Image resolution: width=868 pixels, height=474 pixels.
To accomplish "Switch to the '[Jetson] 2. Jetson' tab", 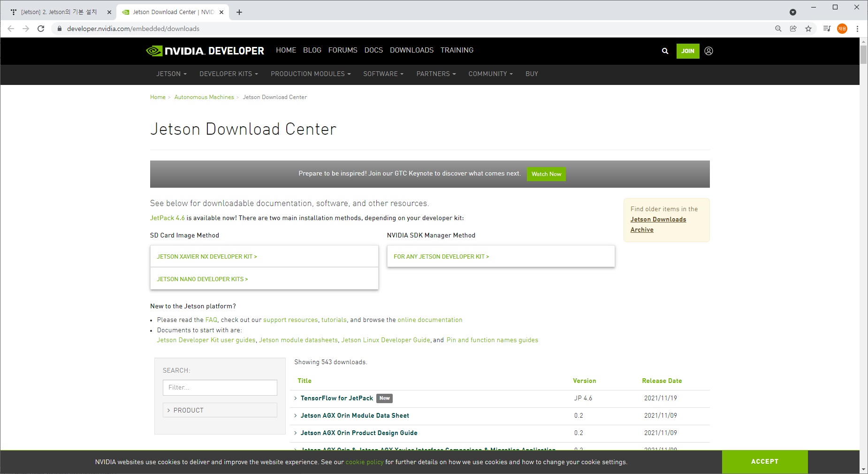I will [58, 12].
